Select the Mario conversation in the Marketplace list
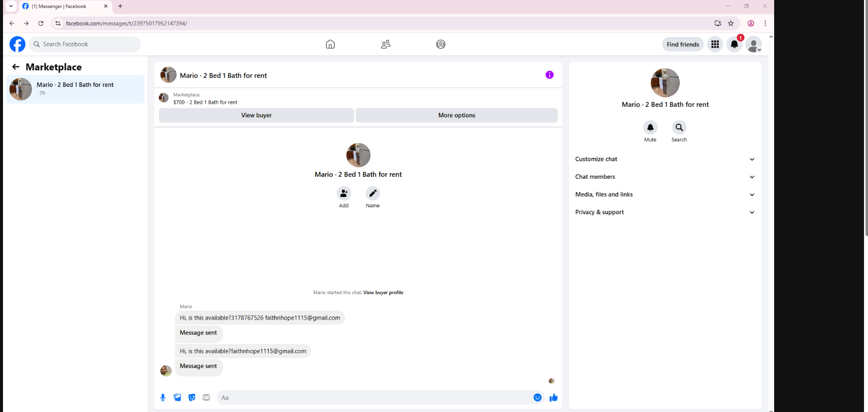868x412 pixels. tap(75, 89)
